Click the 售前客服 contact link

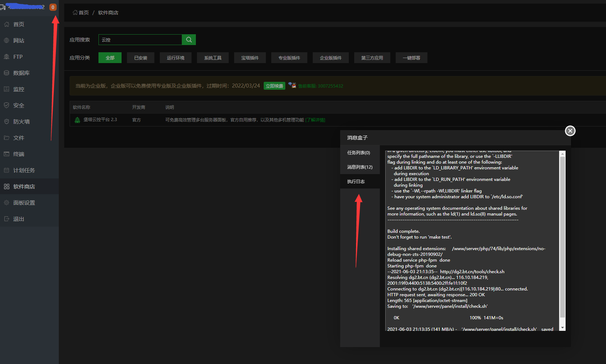(321, 86)
